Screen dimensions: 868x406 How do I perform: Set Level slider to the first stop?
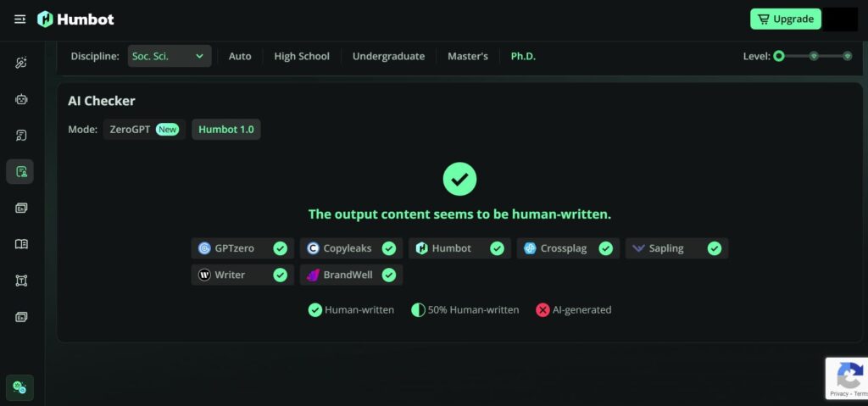click(x=779, y=56)
